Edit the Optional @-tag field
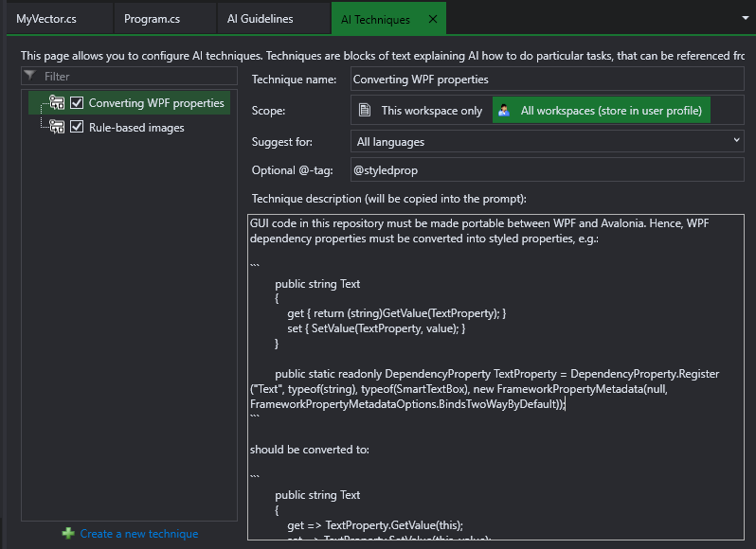Screen dimensions: 756x549 pyautogui.click(x=548, y=170)
